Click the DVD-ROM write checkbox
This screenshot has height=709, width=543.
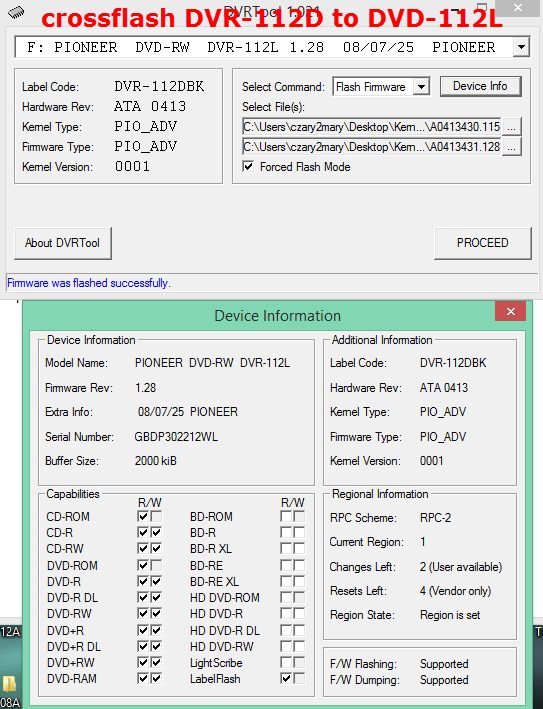pos(156,565)
